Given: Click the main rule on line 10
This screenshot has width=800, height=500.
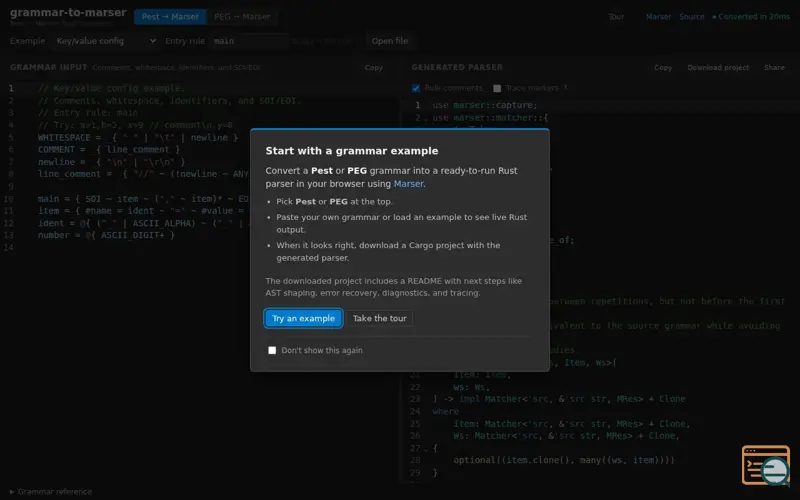Looking at the screenshot, I should pyautogui.click(x=143, y=198).
